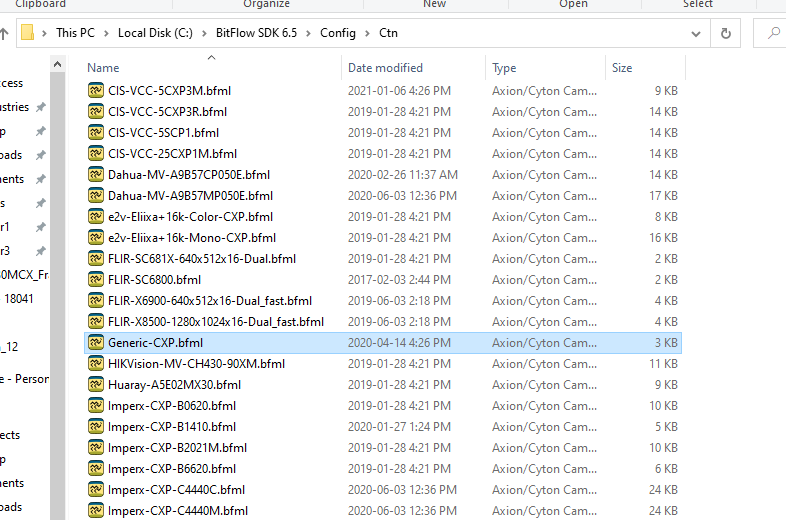Select the file name Huaray-A5E02MX30.bfml

click(x=174, y=385)
